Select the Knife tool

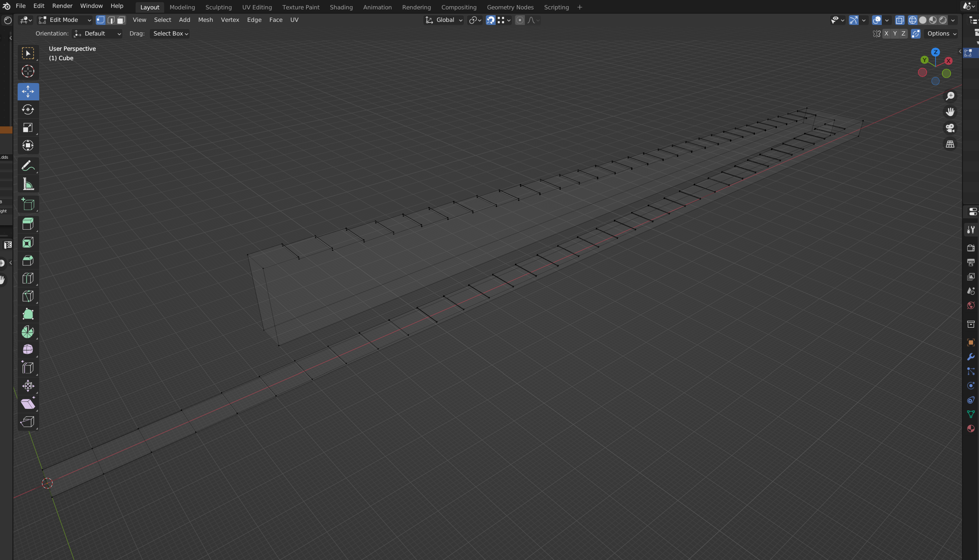pos(28,296)
